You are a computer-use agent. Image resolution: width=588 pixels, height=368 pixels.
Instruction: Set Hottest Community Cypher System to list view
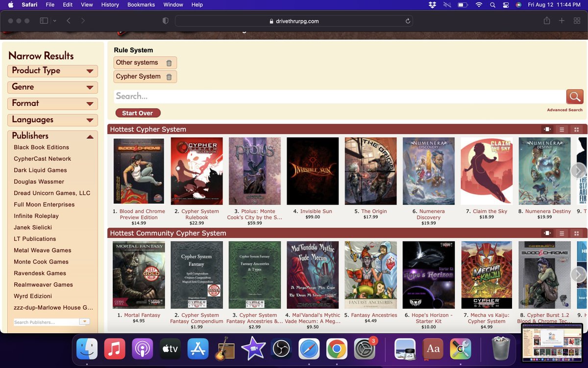coord(562,234)
